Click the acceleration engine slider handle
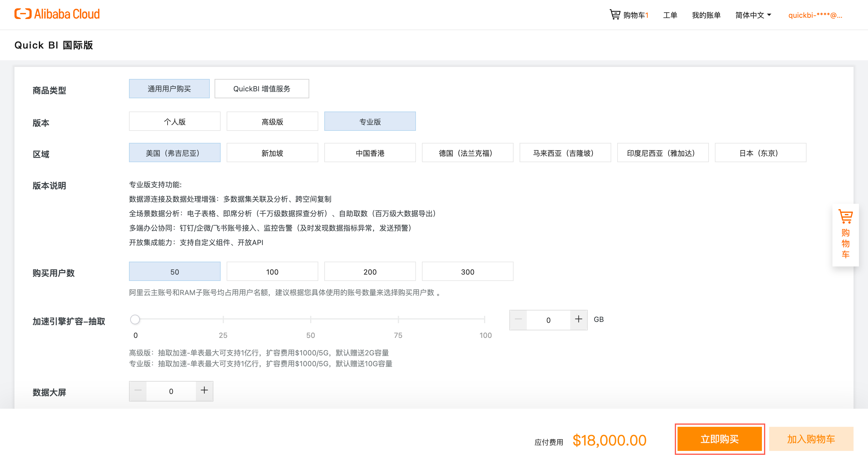The image size is (868, 469). (x=135, y=319)
